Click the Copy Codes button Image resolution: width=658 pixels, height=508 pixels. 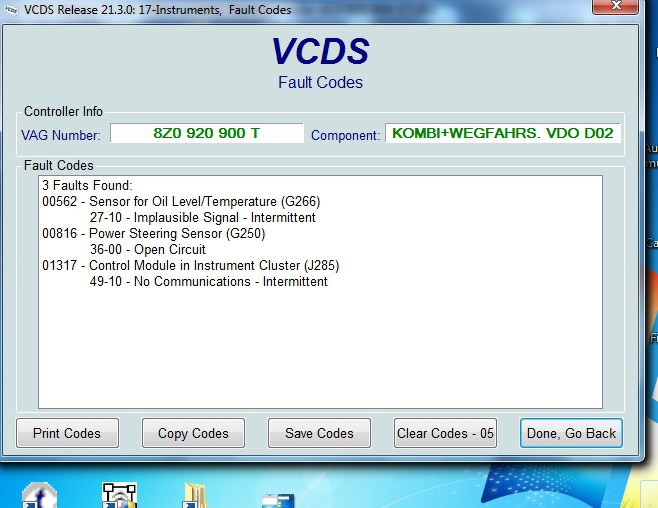(193, 433)
